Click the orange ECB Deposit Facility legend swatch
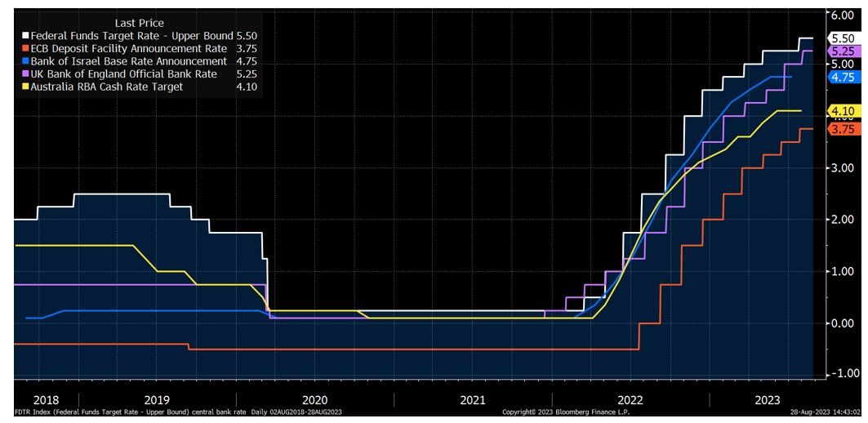The image size is (868, 423). (25, 49)
